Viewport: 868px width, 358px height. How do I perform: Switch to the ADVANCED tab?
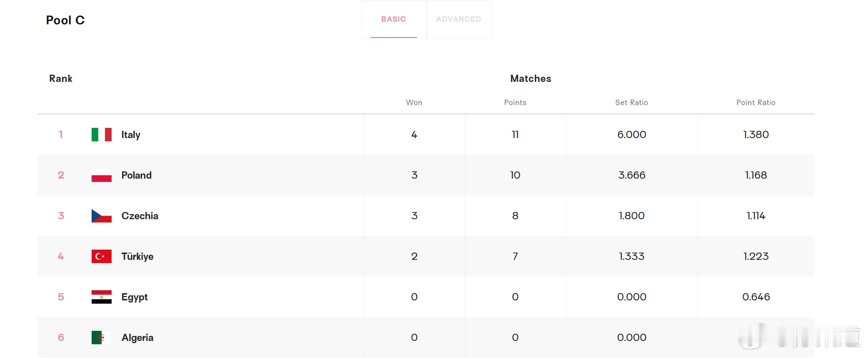tap(459, 19)
